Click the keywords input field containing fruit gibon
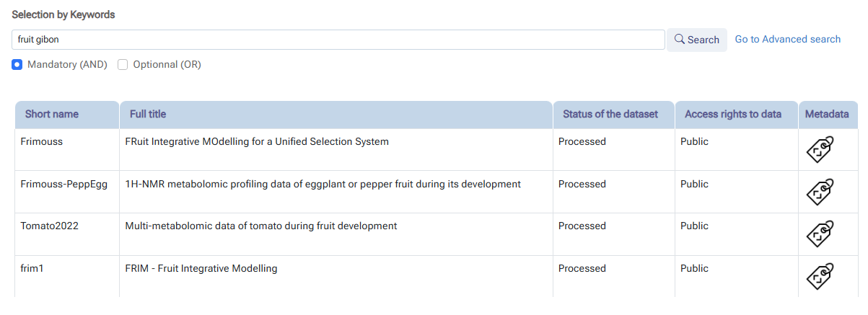This screenshot has width=868, height=315. click(338, 40)
